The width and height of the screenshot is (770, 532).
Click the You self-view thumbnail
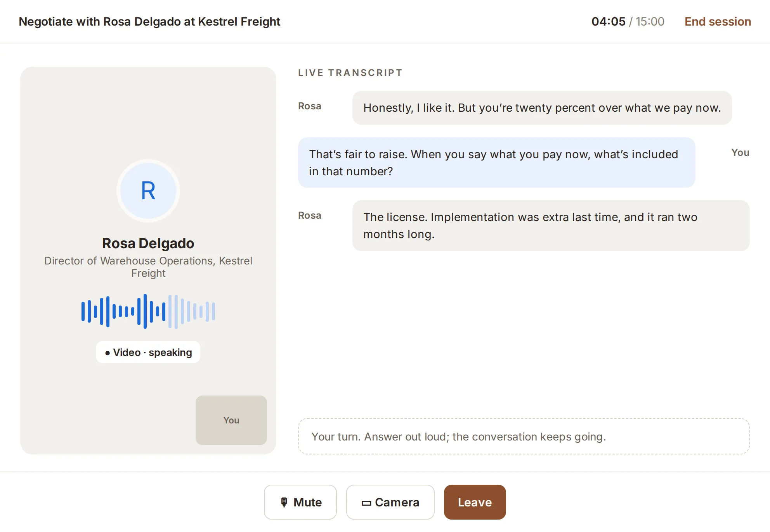pyautogui.click(x=231, y=420)
